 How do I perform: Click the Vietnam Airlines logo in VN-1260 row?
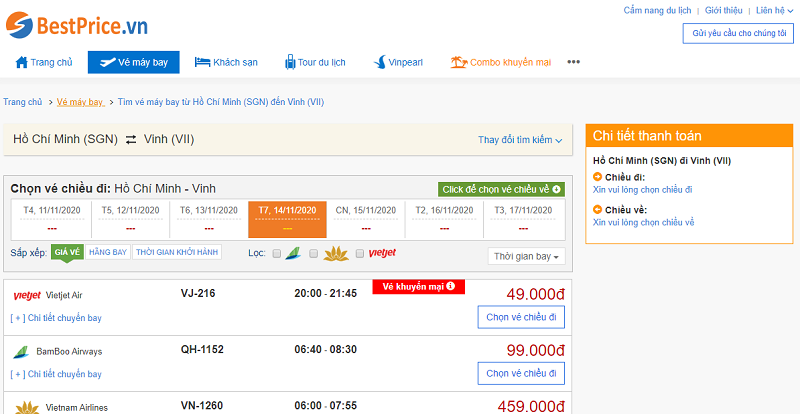tap(27, 408)
